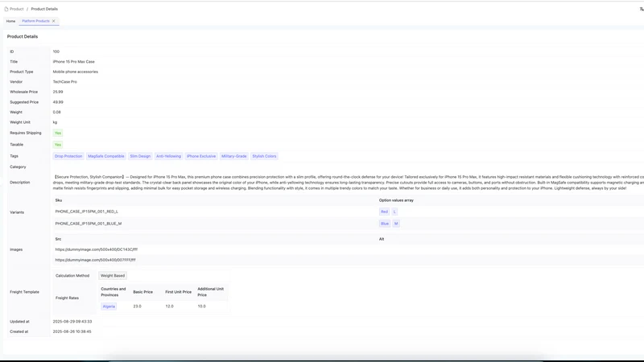The image size is (644, 362).
Task: Click the weight value 0.08
Action: point(56,112)
